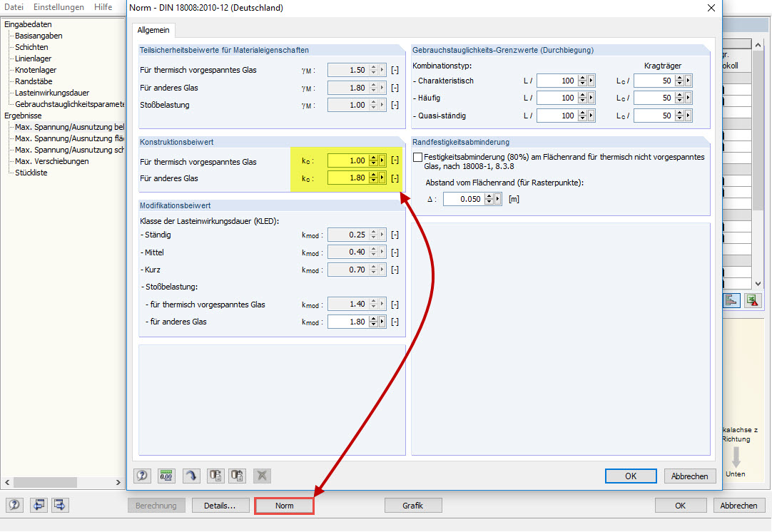This screenshot has width=772, height=532.
Task: Open arrow menu beside Charakteristisch L / 100
Action: click(591, 81)
